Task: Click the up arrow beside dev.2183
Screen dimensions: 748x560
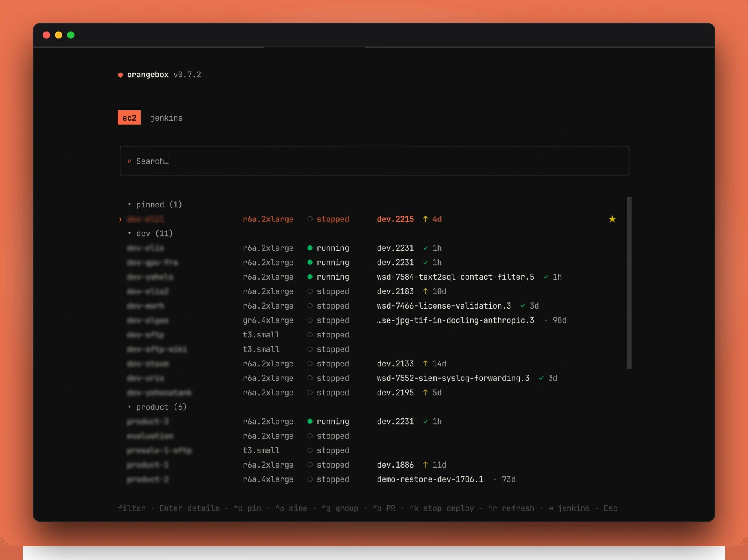Action: tap(426, 291)
